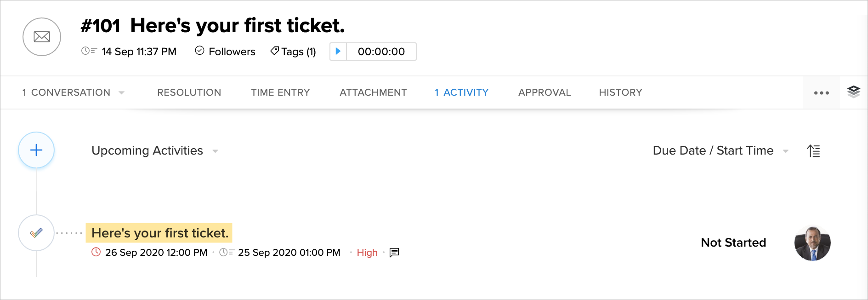Open the Time Entry tab
This screenshot has width=868, height=300.
click(280, 92)
